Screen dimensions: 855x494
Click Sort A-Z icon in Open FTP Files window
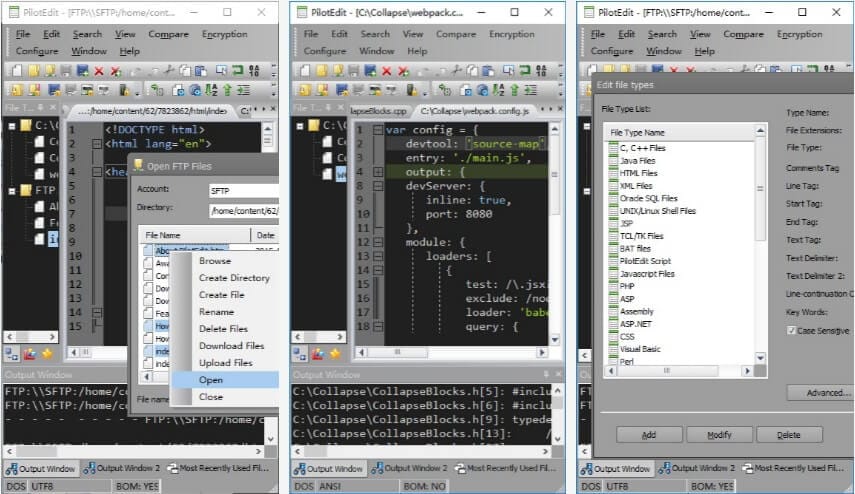pos(211,89)
